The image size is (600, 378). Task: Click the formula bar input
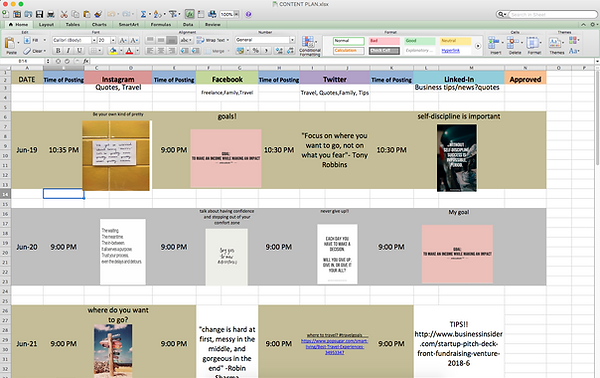[342, 61]
